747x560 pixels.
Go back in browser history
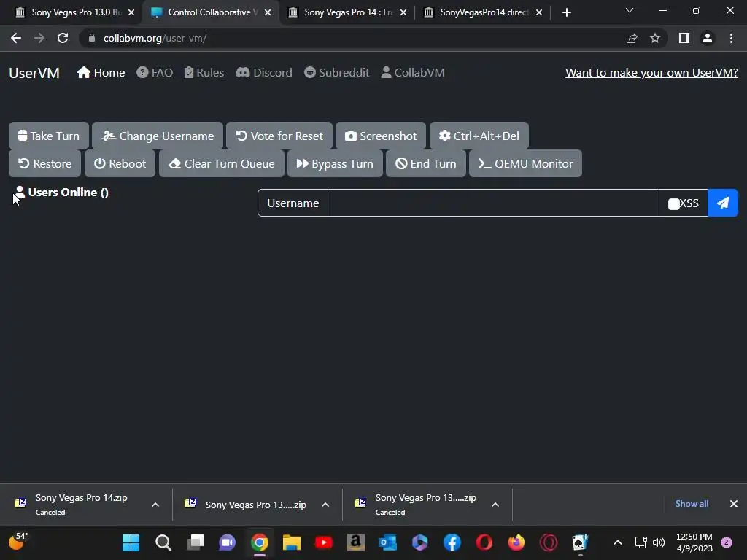click(x=16, y=38)
